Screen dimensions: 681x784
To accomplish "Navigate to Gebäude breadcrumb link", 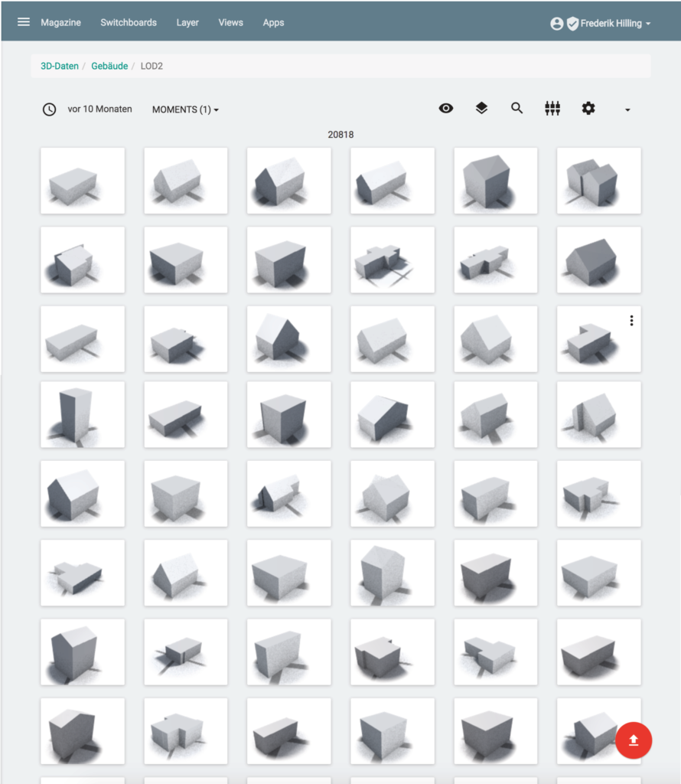I will point(109,67).
